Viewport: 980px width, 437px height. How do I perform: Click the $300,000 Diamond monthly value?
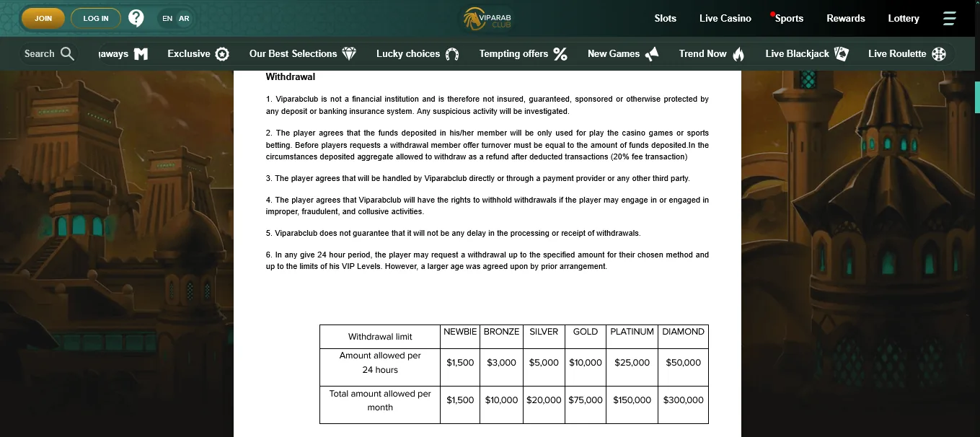[x=683, y=400]
